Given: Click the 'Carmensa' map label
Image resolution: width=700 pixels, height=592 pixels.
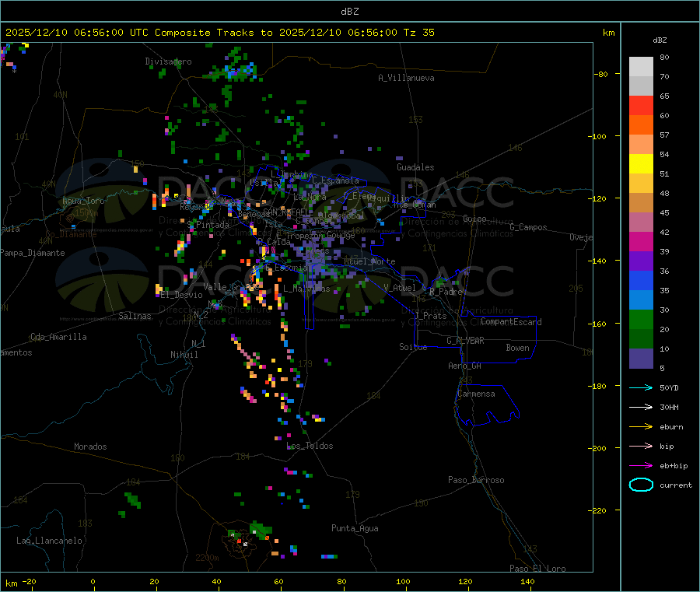Looking at the screenshot, I should [x=476, y=394].
